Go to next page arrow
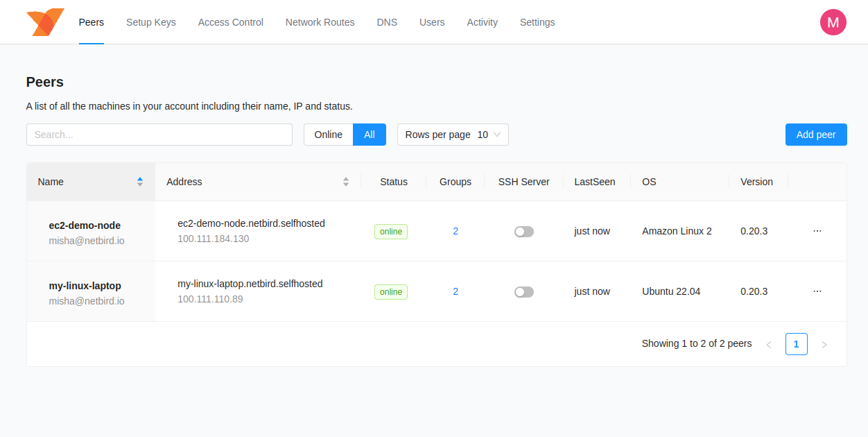The image size is (868, 437). click(x=824, y=344)
